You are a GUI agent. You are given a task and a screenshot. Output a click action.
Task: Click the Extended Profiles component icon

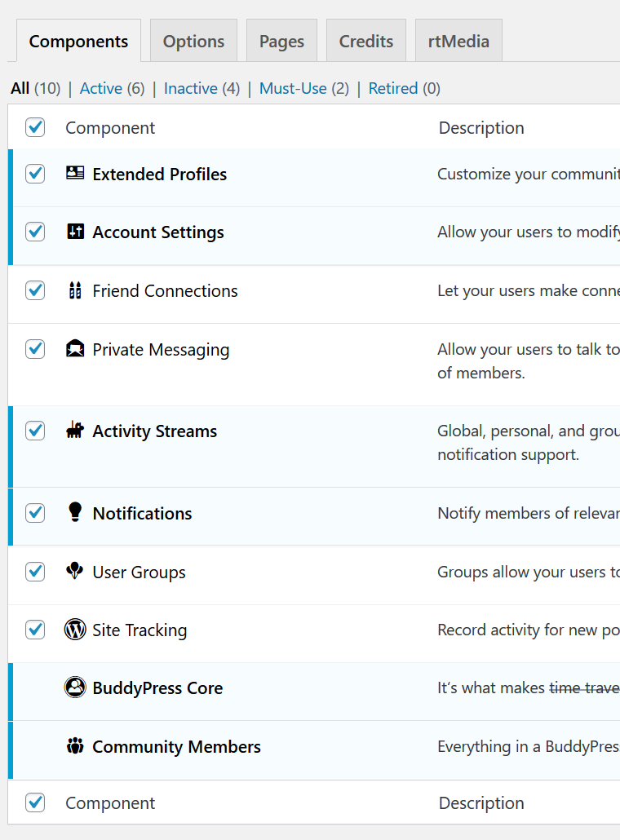coord(75,173)
